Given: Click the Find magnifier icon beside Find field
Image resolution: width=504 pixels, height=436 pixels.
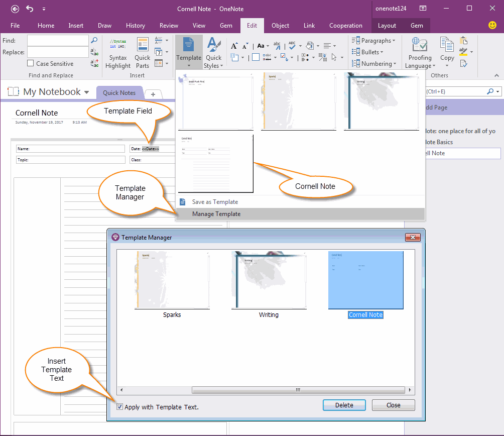Looking at the screenshot, I should pyautogui.click(x=94, y=40).
